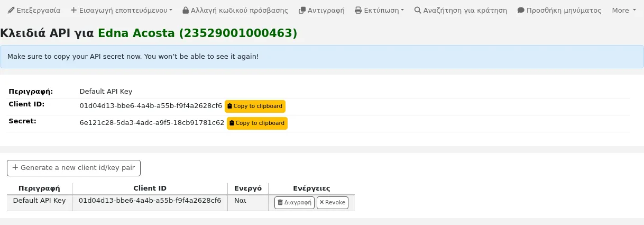Click Προσθήκη μηνύματος toolbar button
Viewport: 644px width, 225px height.
click(559, 10)
